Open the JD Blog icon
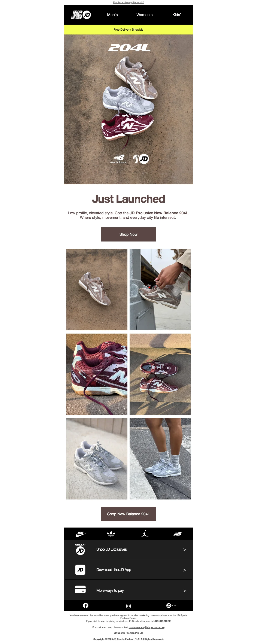The height and width of the screenshot is (644, 257). tap(171, 605)
